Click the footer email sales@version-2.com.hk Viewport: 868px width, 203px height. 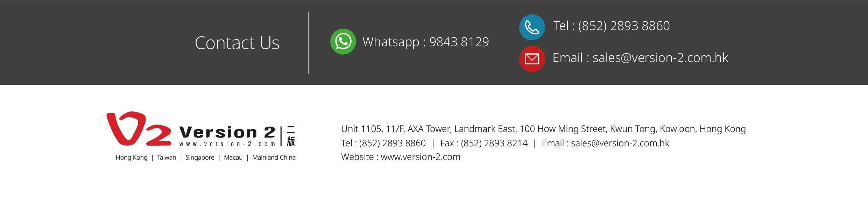(x=620, y=143)
